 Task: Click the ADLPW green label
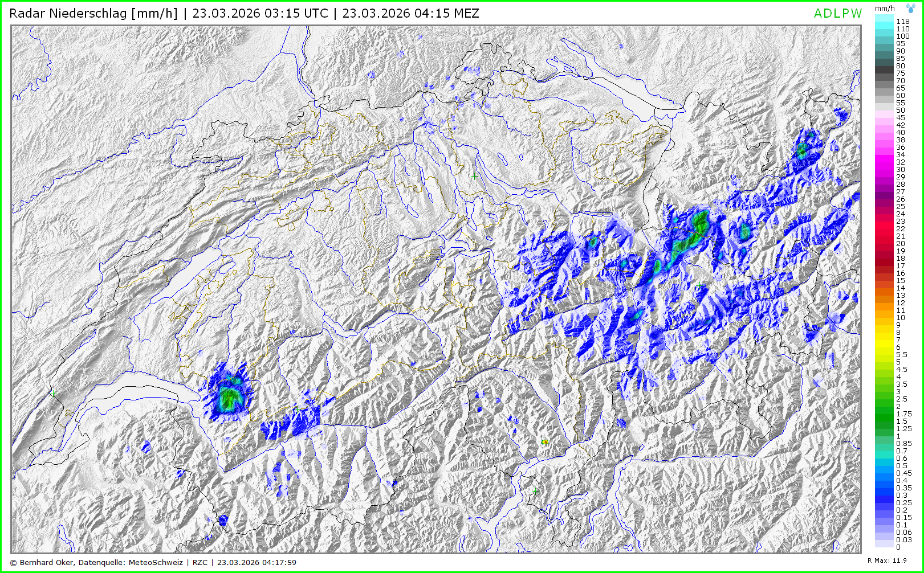tap(837, 14)
